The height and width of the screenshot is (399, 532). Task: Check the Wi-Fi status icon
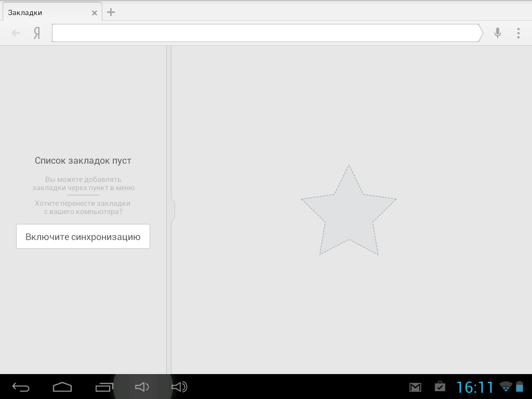pos(506,387)
